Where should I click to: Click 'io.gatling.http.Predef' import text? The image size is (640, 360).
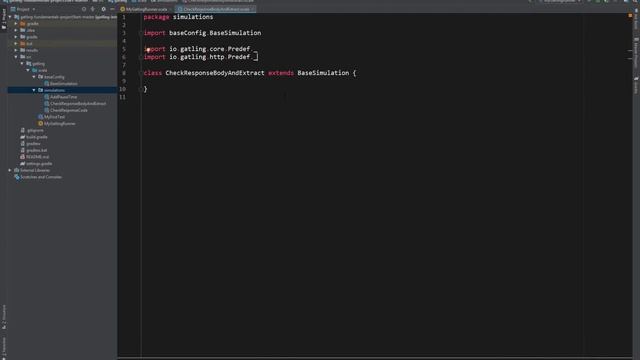tap(209, 57)
